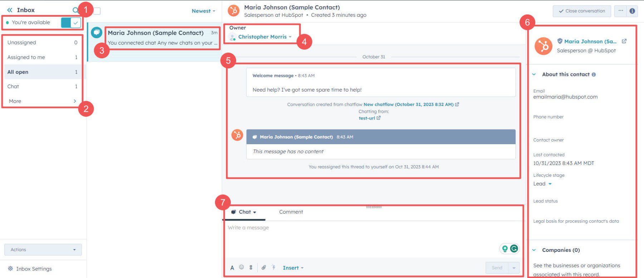Viewport: 644px width, 278px height.
Task: Open the Chat view in sidebar
Action: (42, 87)
